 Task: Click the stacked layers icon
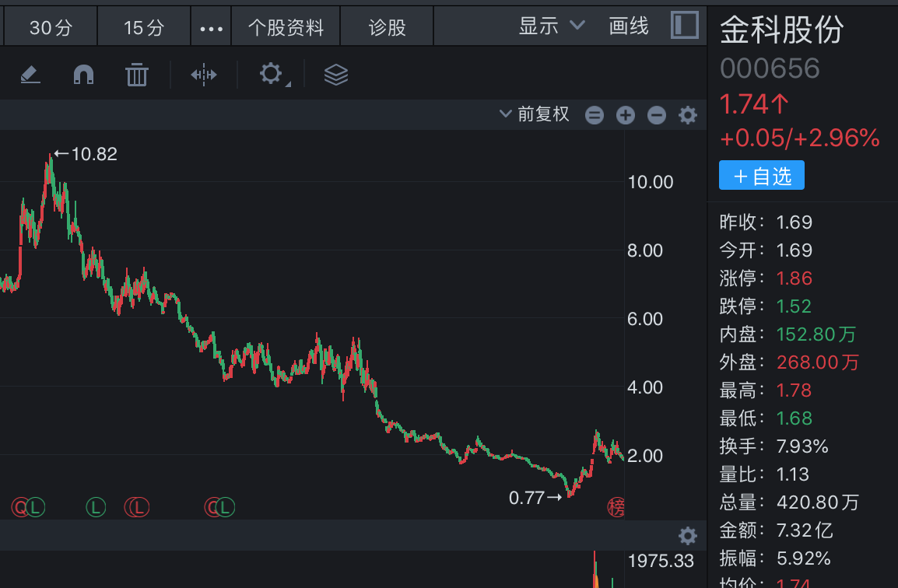click(335, 75)
